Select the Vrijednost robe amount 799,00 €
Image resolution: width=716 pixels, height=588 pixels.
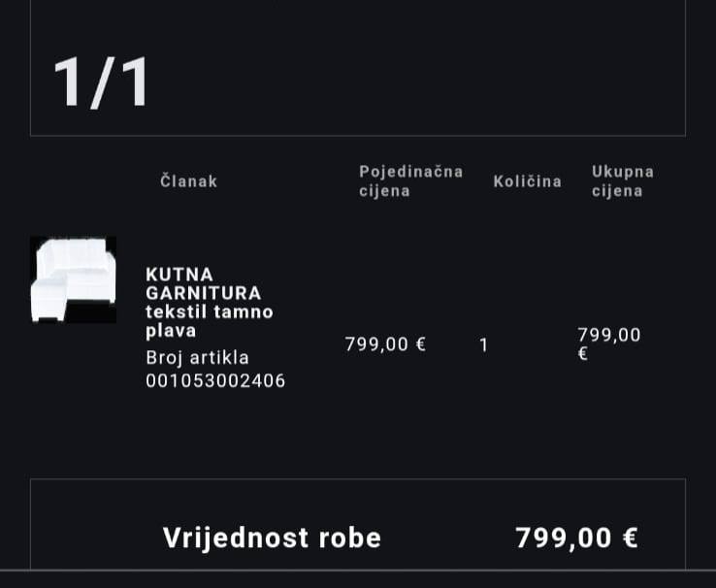coord(576,538)
